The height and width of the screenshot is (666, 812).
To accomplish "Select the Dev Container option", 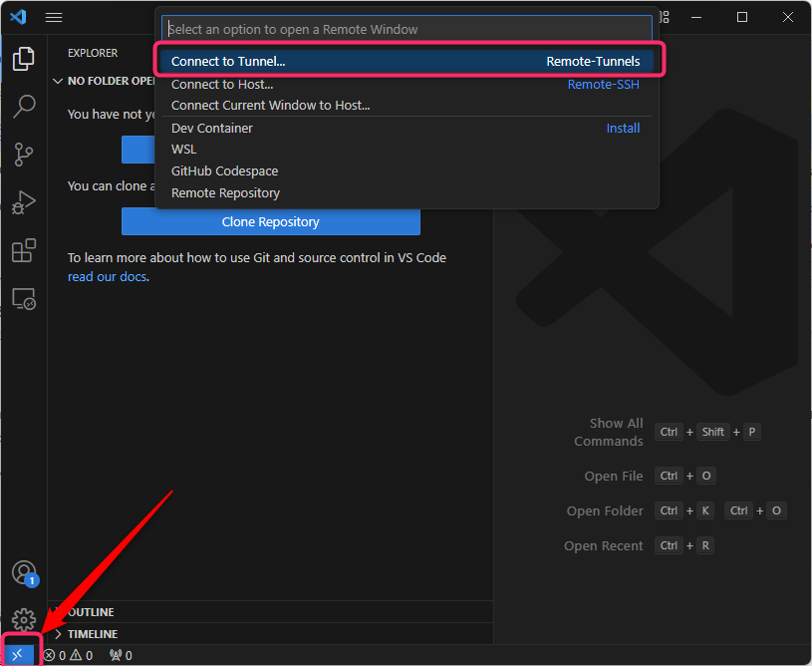I will click(406, 128).
